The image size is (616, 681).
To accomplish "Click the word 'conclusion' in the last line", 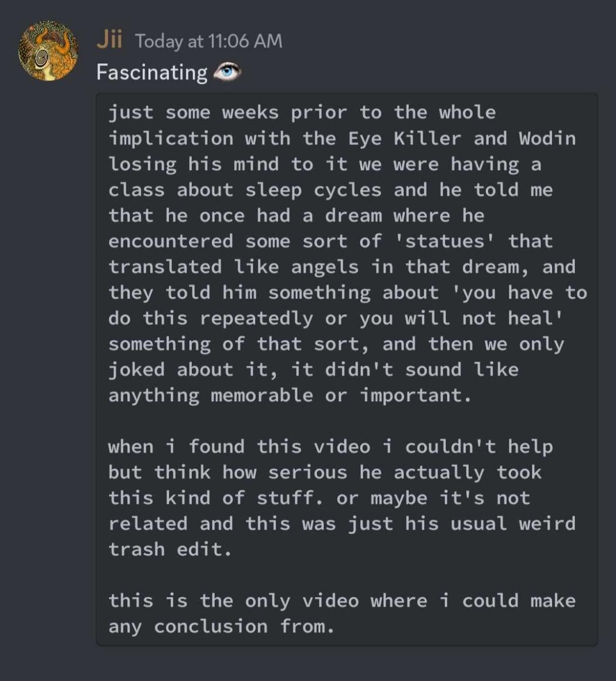I will point(211,626).
